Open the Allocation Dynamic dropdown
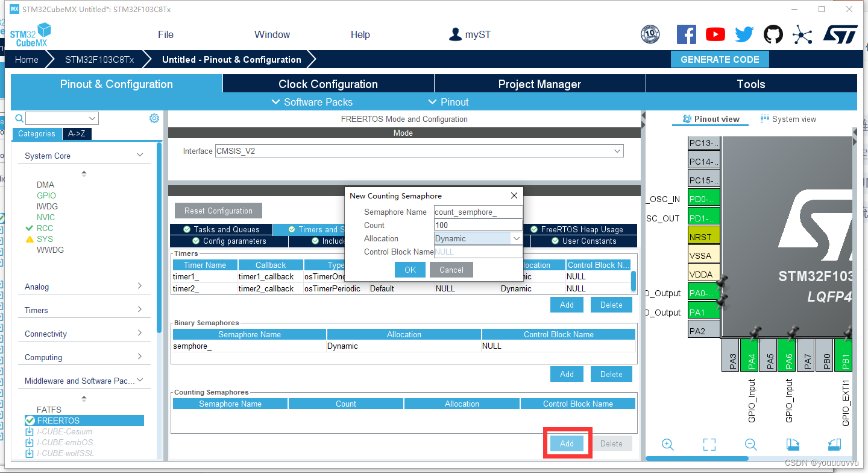 pyautogui.click(x=517, y=238)
